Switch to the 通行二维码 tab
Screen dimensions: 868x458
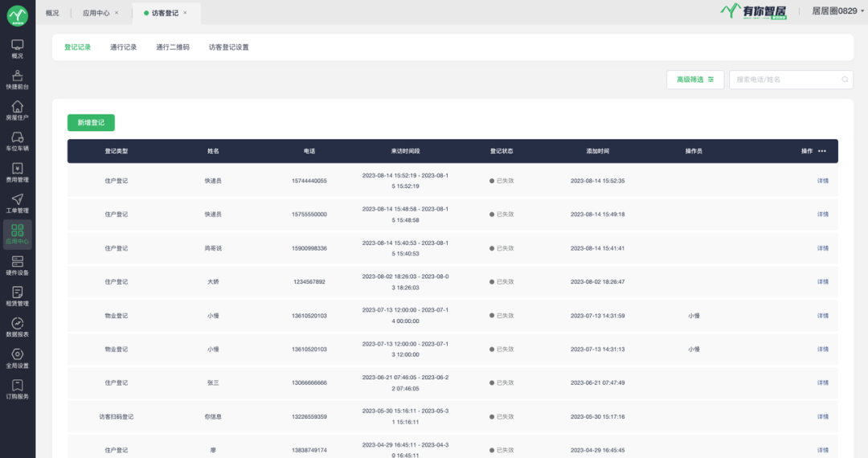coord(173,47)
